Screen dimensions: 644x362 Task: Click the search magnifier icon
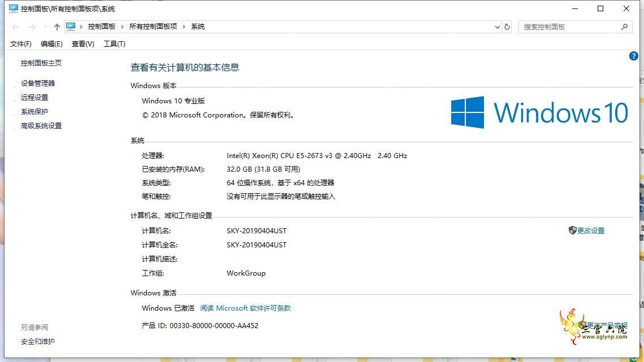click(624, 27)
